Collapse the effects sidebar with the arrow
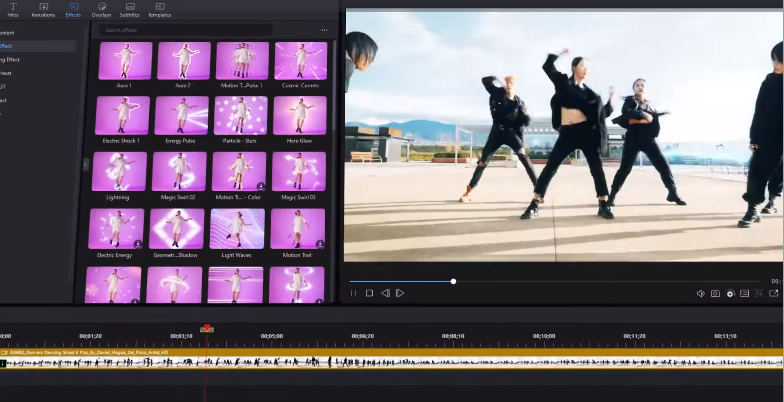 pyautogui.click(x=85, y=164)
